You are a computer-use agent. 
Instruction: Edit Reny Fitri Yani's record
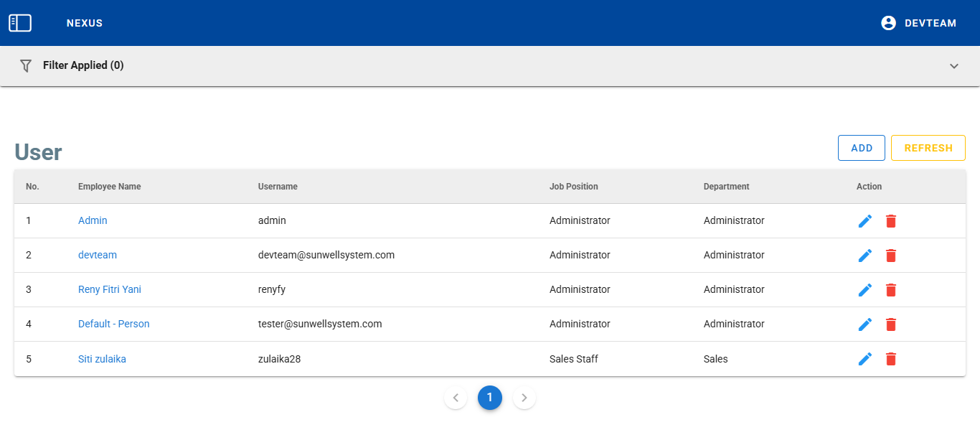865,290
